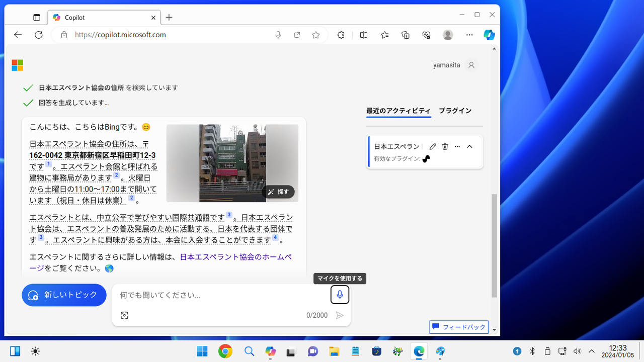Start voice search in the address bar
644x362 pixels.
(278, 35)
